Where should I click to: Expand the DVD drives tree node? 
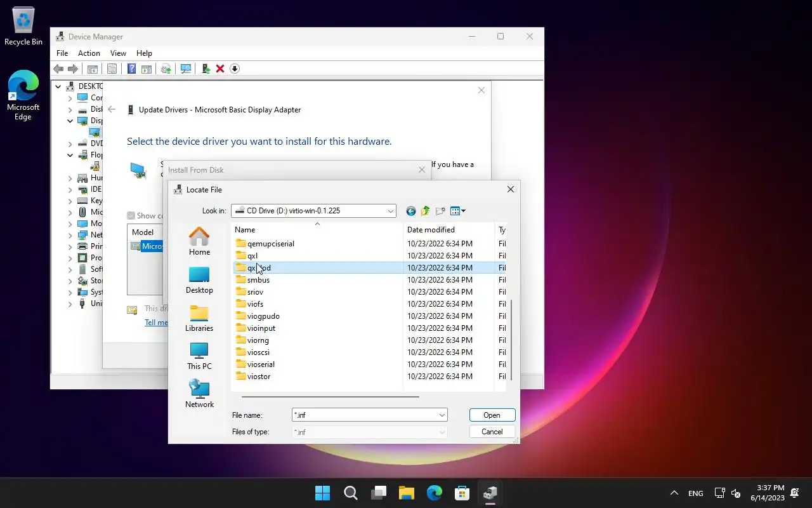point(70,144)
